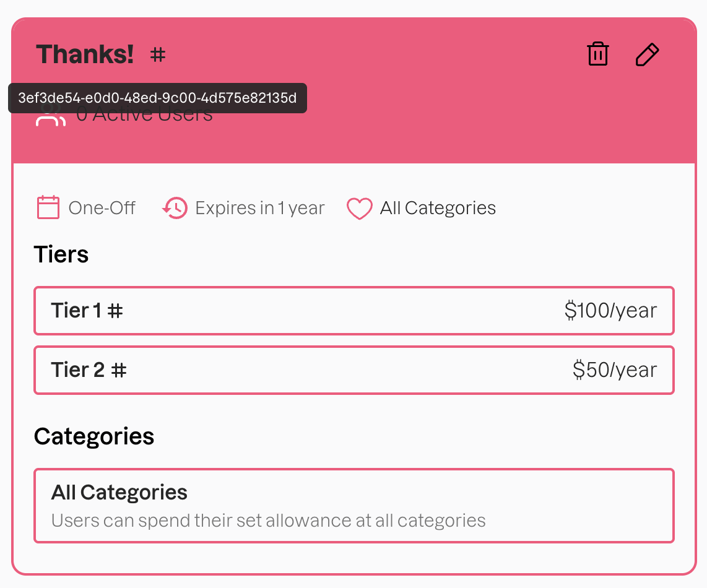
Task: Click the pencil edit icon
Action: coord(648,54)
